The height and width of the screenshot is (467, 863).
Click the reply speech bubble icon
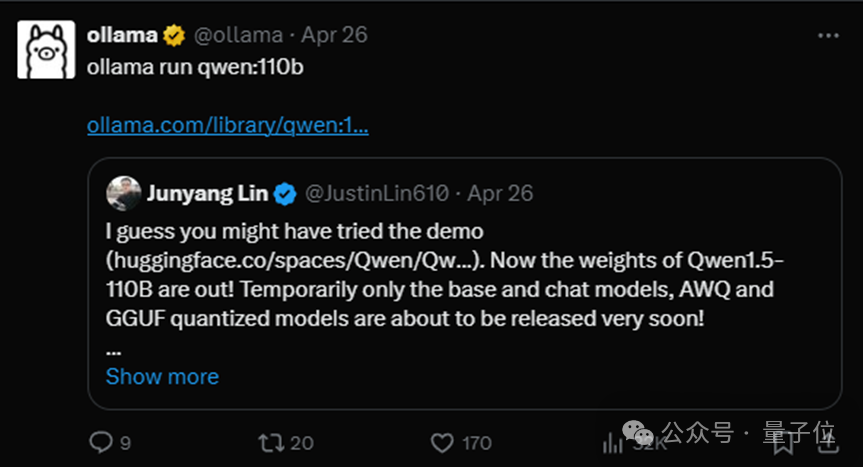102,441
